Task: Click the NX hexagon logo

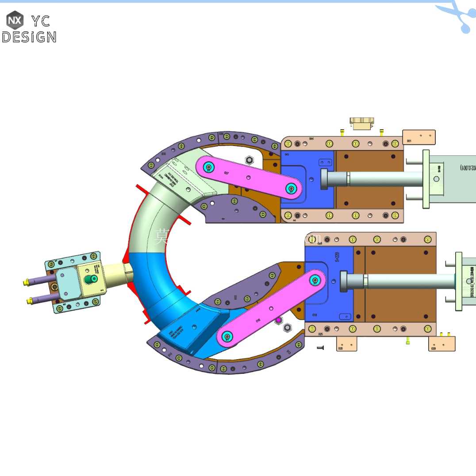Action: click(x=15, y=20)
